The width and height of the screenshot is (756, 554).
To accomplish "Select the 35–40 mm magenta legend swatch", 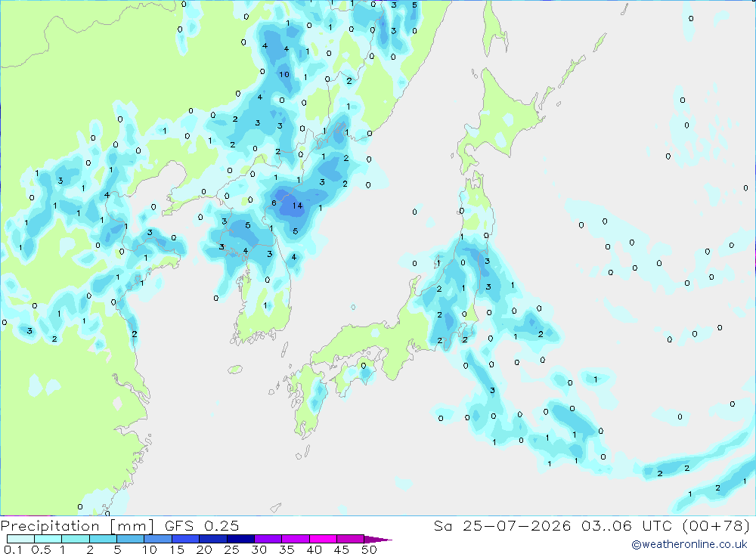I will click(x=296, y=539).
